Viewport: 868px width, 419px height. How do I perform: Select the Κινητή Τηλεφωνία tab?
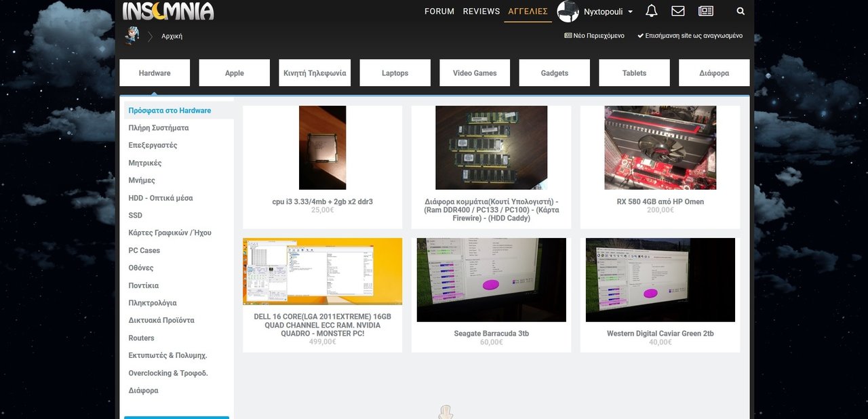click(x=314, y=73)
